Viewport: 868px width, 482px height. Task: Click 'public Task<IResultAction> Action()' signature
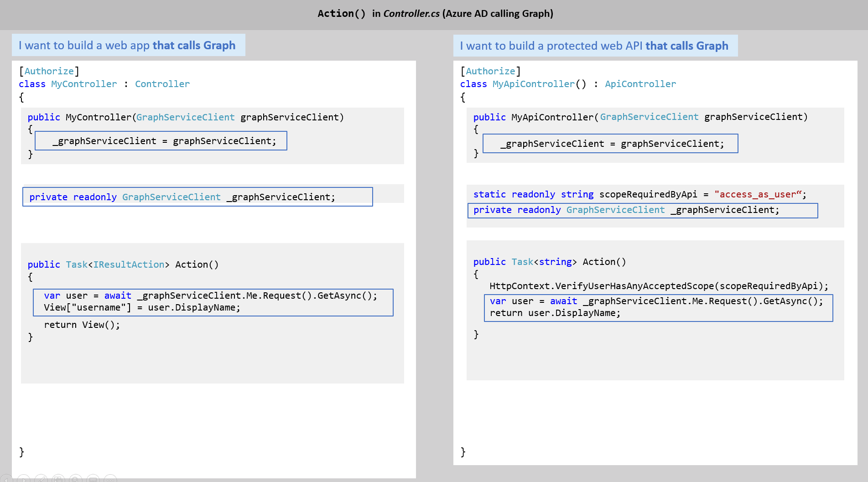pos(123,264)
